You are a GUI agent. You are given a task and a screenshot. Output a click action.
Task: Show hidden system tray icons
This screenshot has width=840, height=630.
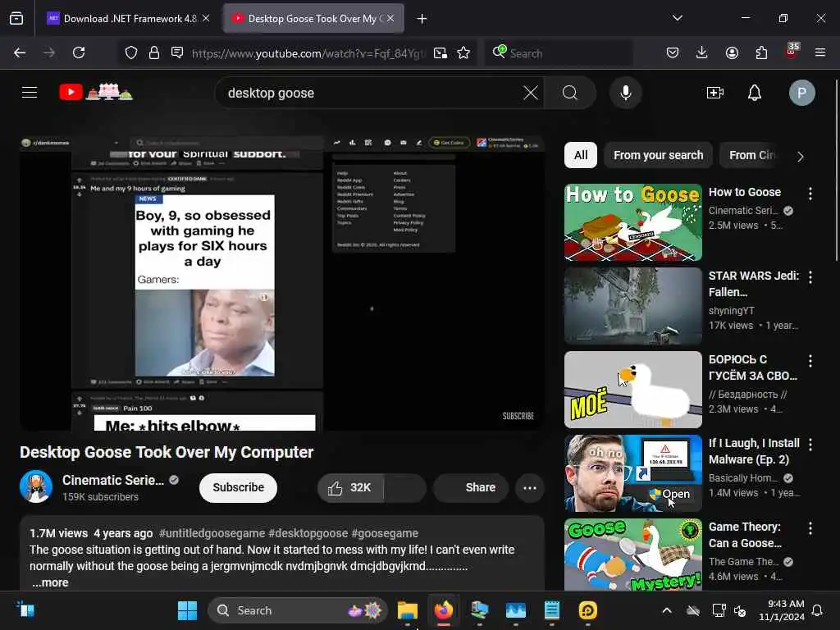pyautogui.click(x=666, y=610)
